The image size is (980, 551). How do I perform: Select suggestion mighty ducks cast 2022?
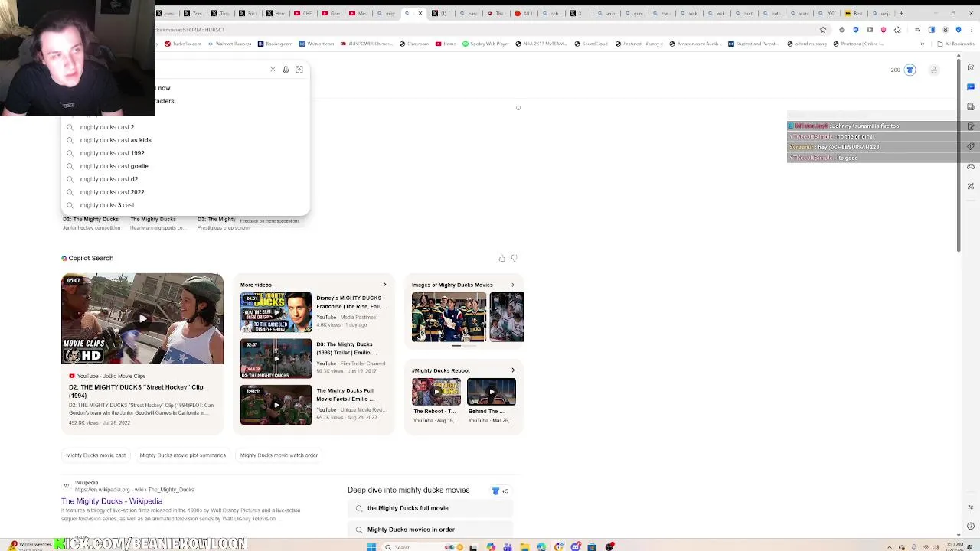click(185, 192)
